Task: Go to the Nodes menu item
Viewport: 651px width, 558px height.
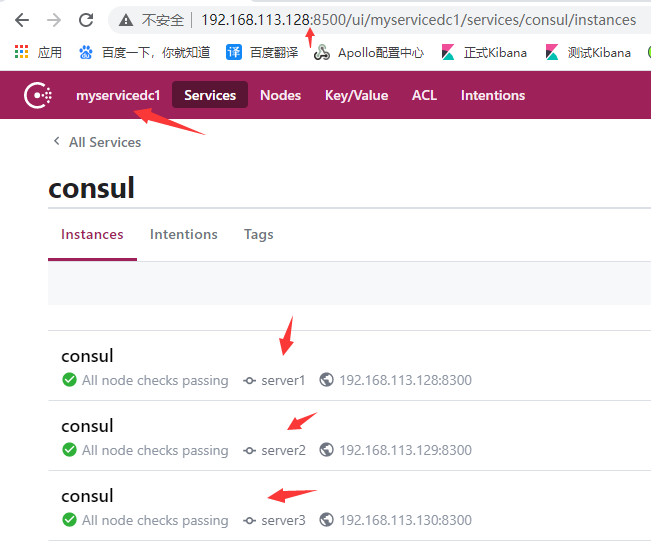Action: [280, 95]
